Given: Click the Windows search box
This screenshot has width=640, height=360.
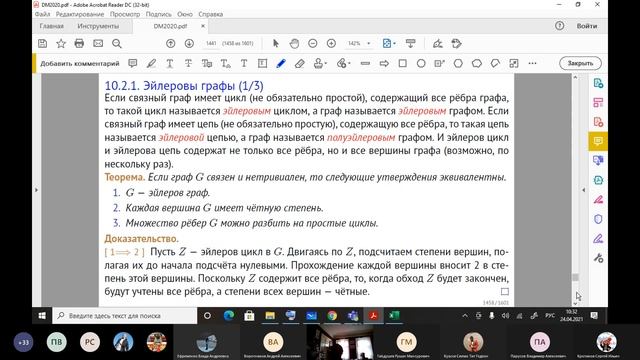Looking at the screenshot, I should tap(125, 316).
